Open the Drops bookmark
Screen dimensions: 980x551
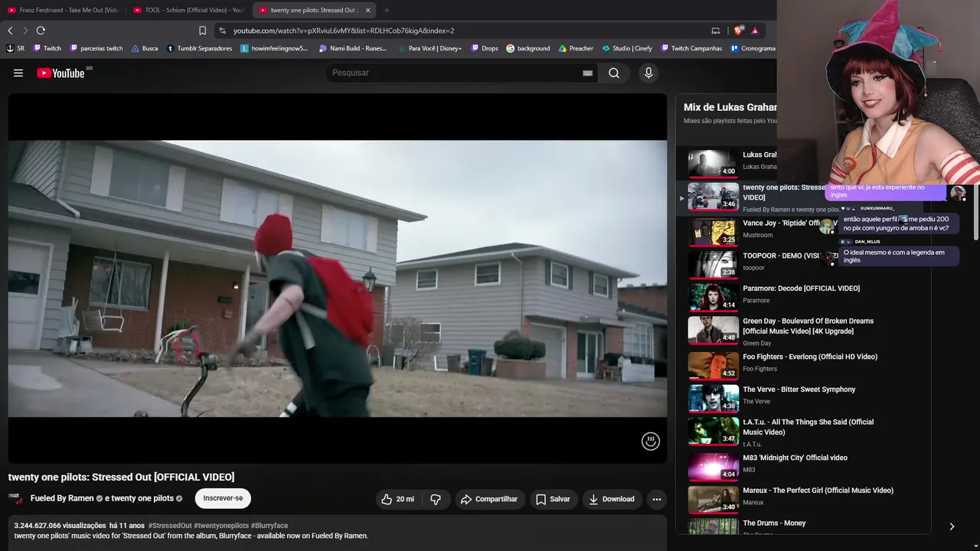(x=484, y=48)
